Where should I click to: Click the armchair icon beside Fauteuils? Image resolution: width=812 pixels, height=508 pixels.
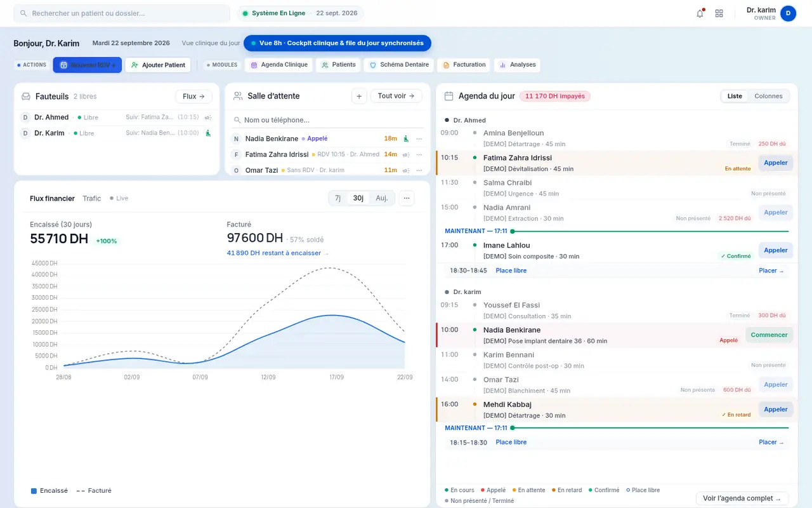[x=26, y=97]
